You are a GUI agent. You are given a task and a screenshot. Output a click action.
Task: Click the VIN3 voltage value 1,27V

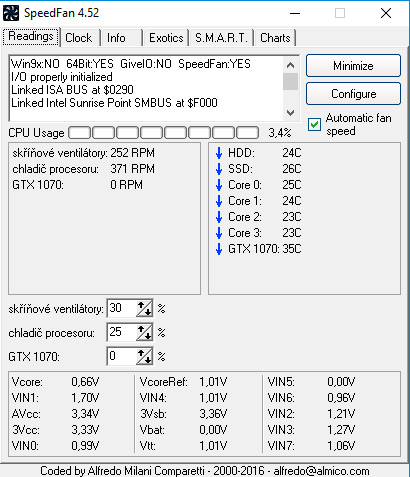(x=341, y=430)
